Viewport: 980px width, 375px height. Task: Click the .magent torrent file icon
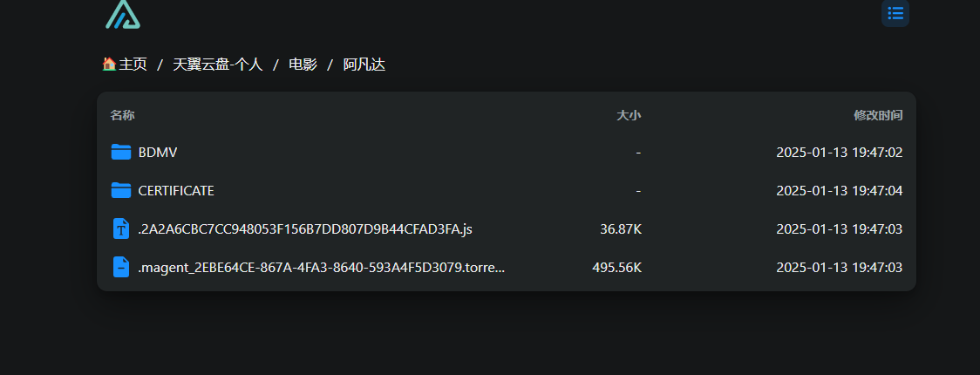(x=120, y=268)
